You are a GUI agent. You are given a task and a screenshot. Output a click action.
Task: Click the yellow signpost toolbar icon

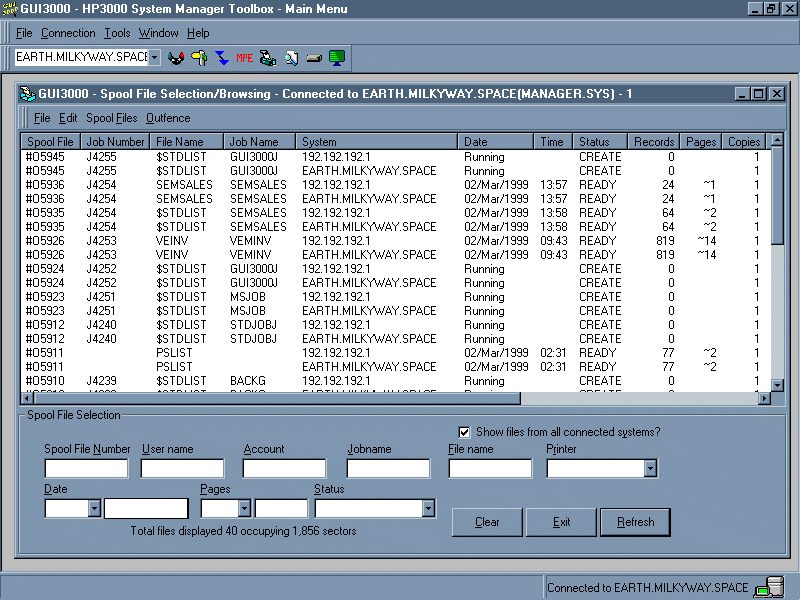point(199,58)
